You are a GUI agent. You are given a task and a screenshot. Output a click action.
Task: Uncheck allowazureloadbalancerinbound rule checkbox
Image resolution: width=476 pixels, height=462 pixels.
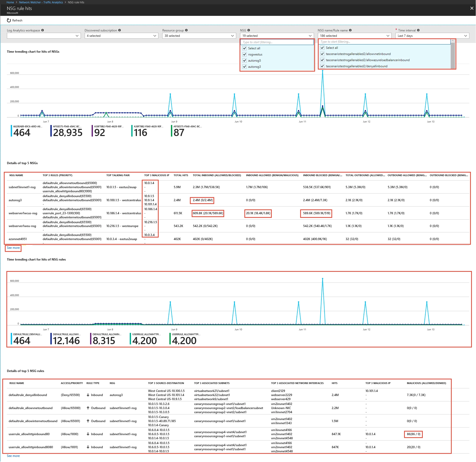(x=322, y=60)
